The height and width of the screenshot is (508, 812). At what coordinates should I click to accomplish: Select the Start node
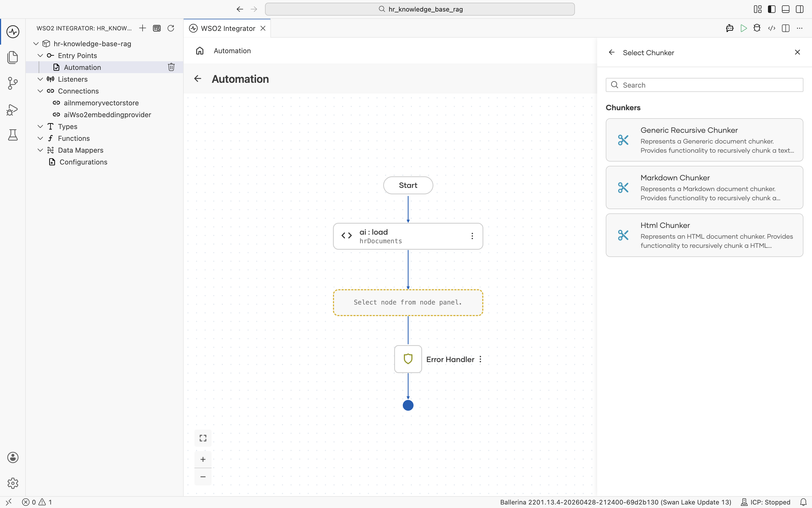point(408,185)
